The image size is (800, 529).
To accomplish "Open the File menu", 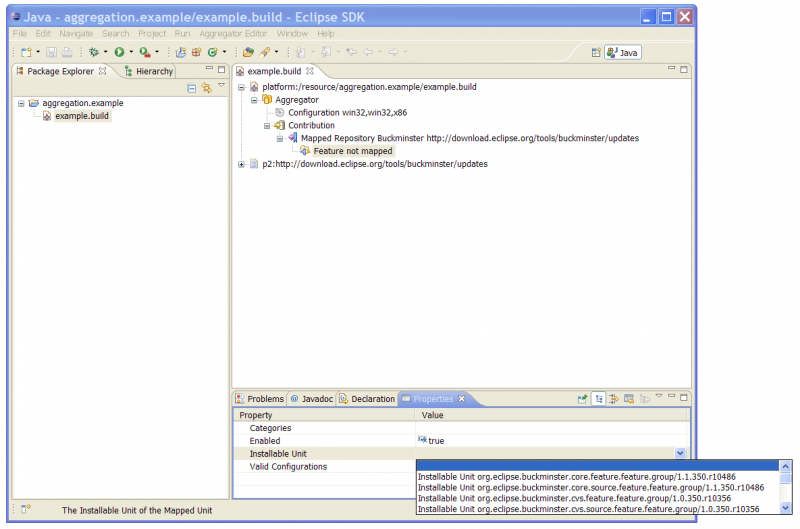I will click(x=19, y=34).
